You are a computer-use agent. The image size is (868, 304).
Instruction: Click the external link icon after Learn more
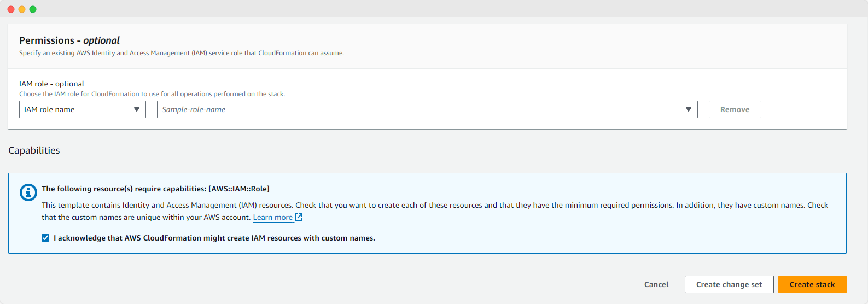click(x=299, y=217)
